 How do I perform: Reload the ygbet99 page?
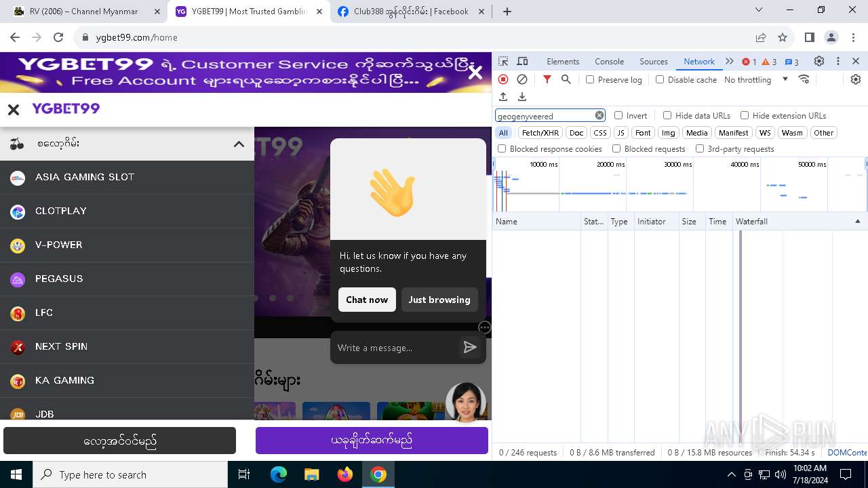click(x=58, y=37)
